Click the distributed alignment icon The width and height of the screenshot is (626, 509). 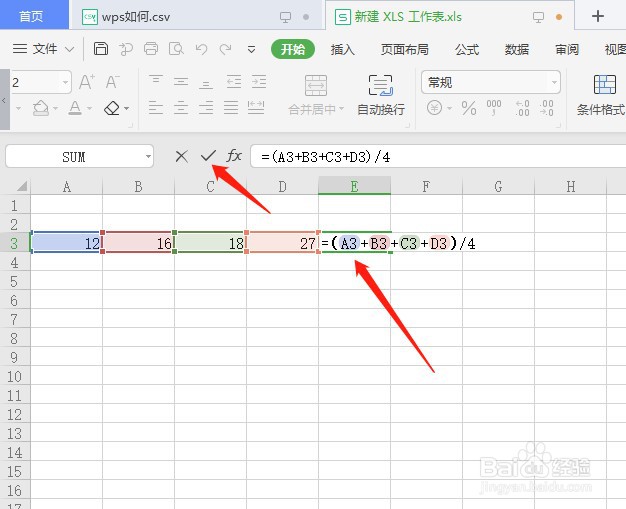[x=256, y=108]
